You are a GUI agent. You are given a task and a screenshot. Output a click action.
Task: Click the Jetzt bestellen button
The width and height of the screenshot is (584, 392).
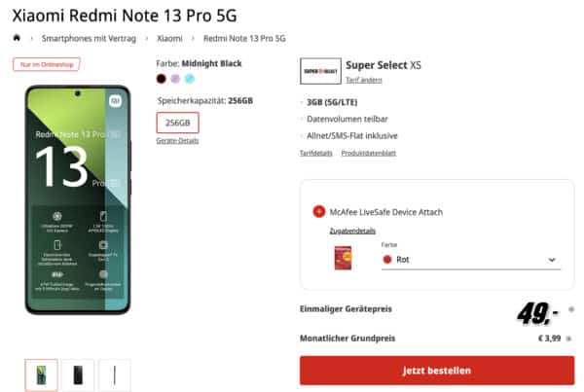pyautogui.click(x=436, y=371)
